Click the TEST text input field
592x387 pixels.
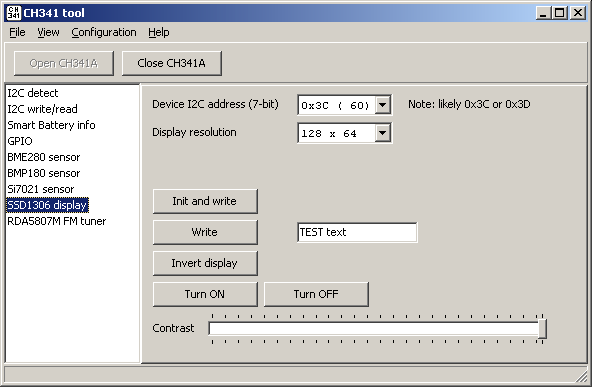(x=357, y=232)
